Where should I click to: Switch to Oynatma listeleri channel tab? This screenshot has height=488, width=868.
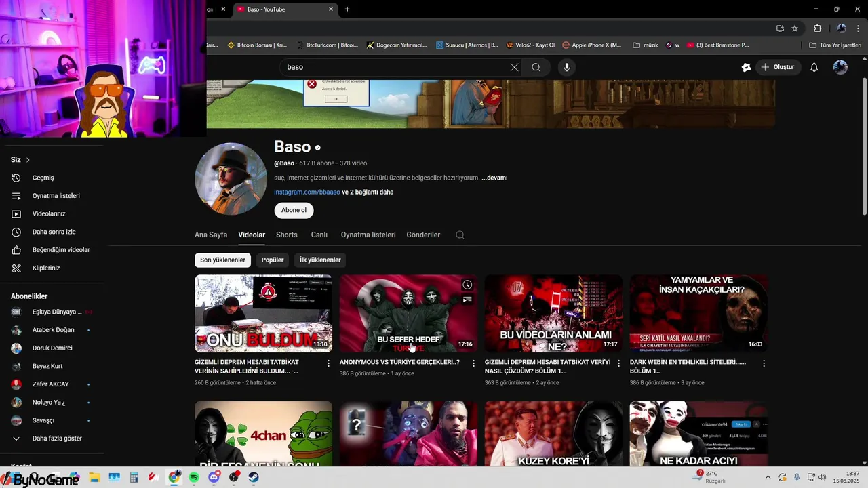pyautogui.click(x=368, y=235)
